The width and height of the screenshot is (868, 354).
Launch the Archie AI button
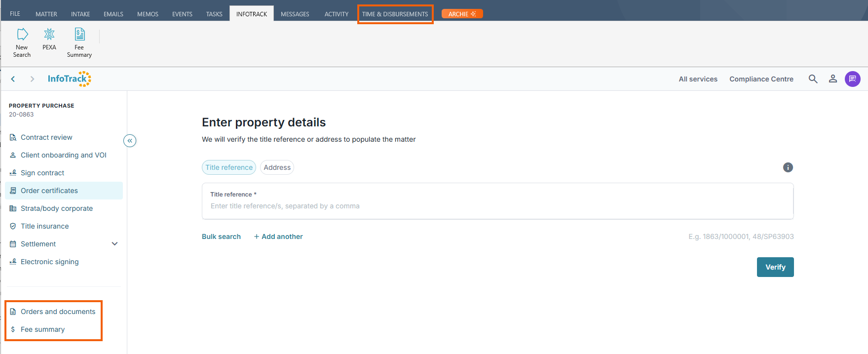462,14
